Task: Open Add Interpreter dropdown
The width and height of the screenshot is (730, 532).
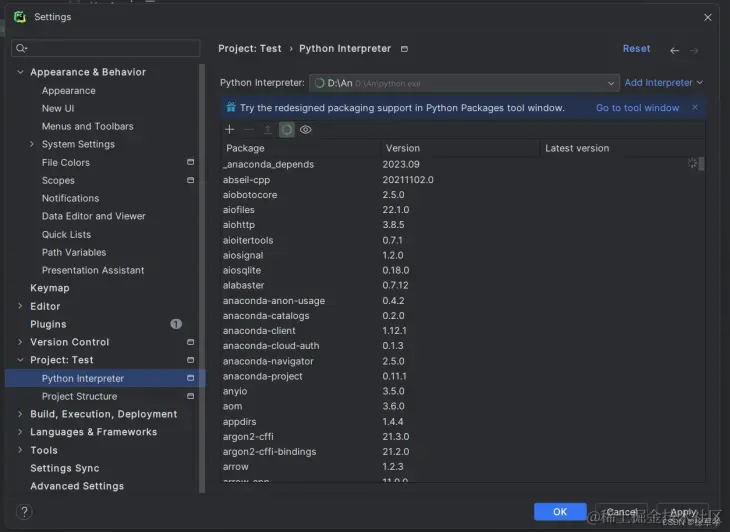Action: 663,82
